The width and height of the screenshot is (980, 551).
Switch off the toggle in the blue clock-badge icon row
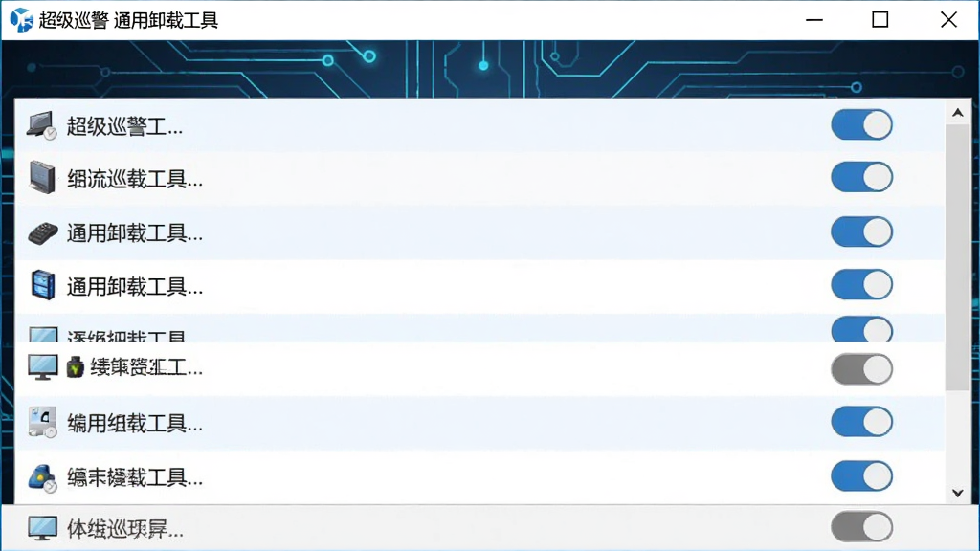coord(861,476)
